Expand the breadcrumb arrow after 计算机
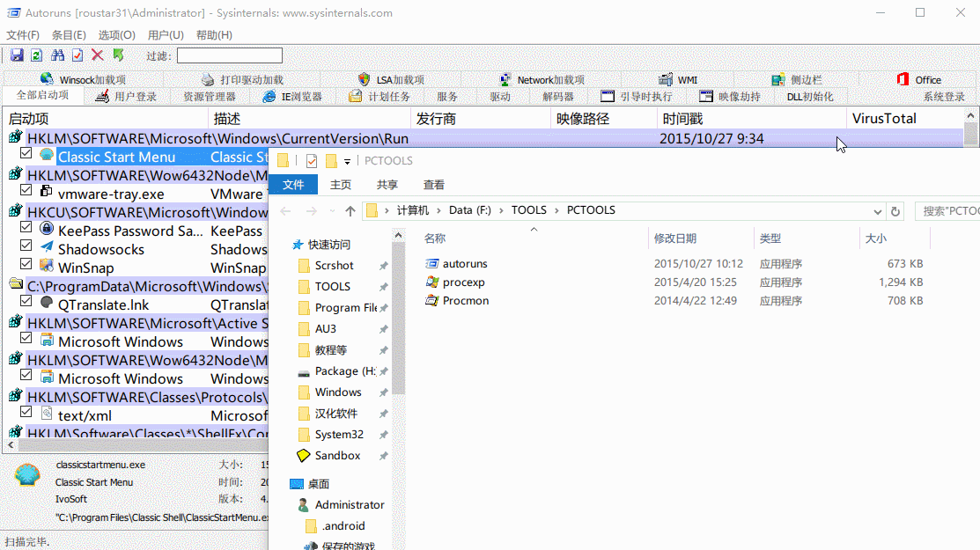The height and width of the screenshot is (550, 980). [438, 210]
